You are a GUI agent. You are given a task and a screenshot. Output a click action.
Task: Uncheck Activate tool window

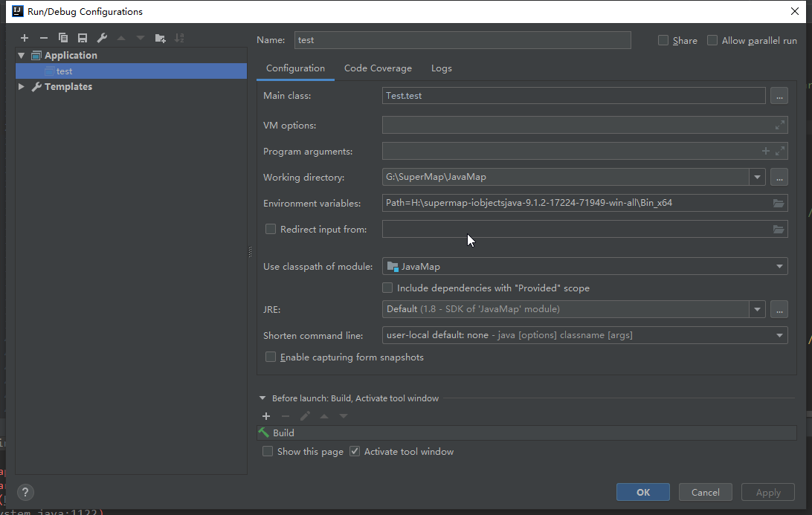(x=355, y=451)
